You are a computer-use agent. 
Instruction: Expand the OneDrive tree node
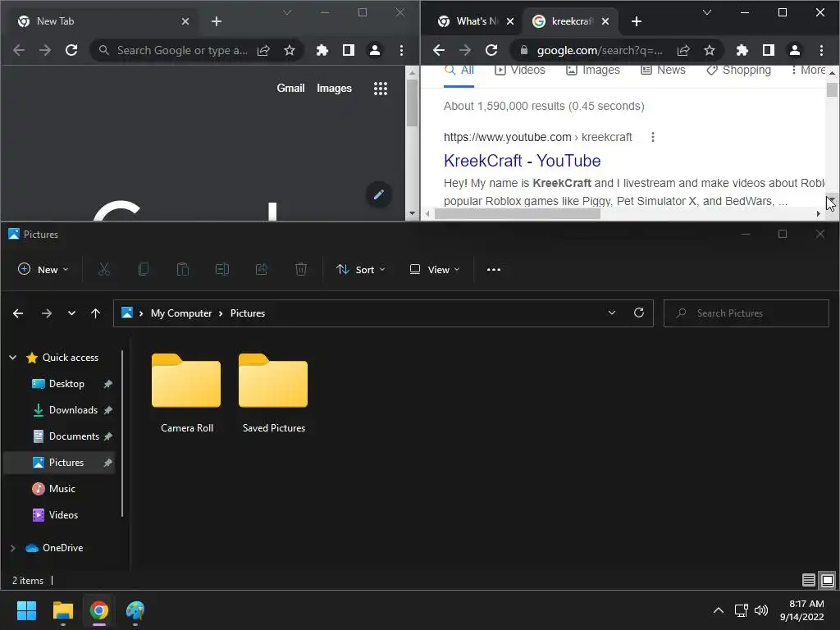pyautogui.click(x=13, y=548)
